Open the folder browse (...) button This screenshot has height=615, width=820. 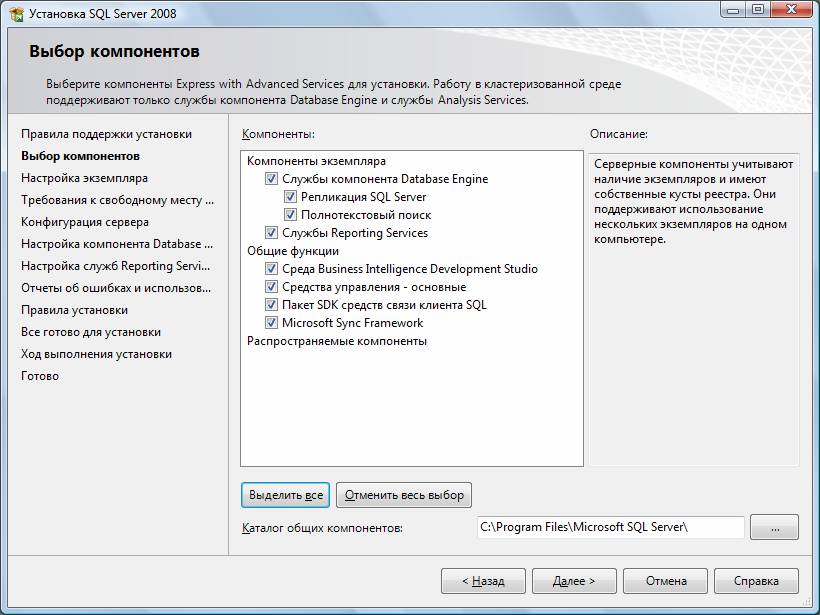[x=774, y=527]
